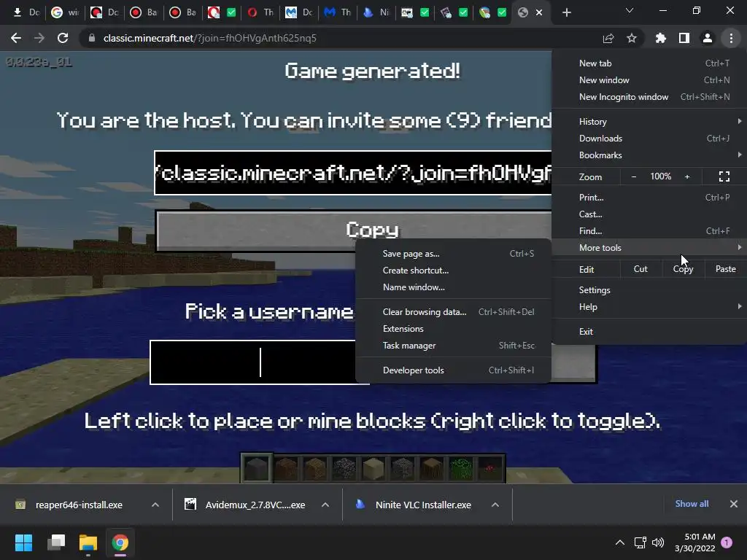The image size is (747, 560).
Task: Open a new tab with plus button
Action: click(566, 12)
